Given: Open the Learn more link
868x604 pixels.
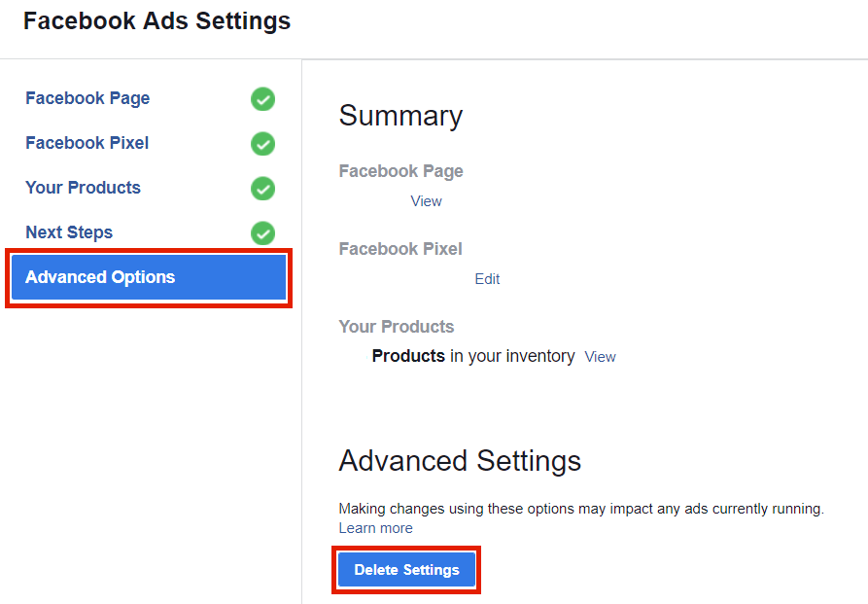Looking at the screenshot, I should click(x=375, y=528).
